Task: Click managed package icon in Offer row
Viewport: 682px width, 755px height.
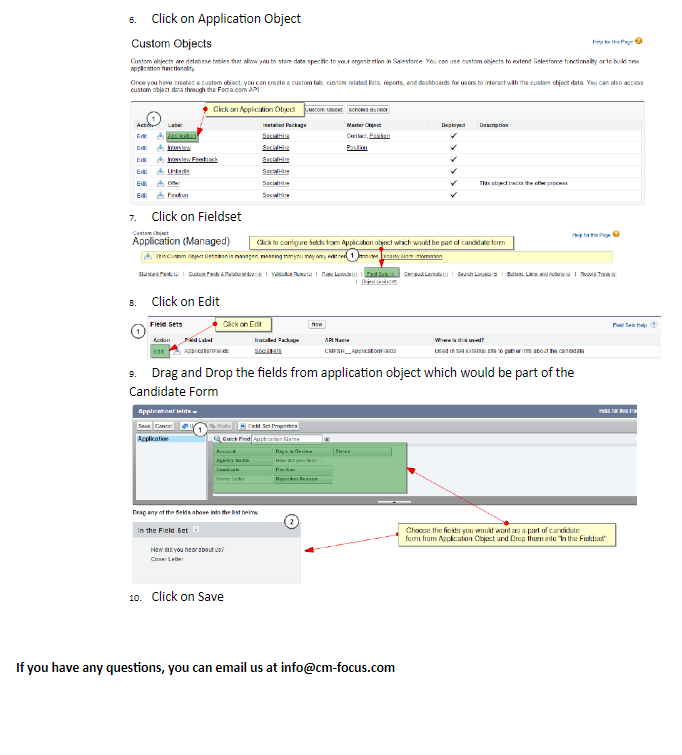Action: (x=160, y=183)
